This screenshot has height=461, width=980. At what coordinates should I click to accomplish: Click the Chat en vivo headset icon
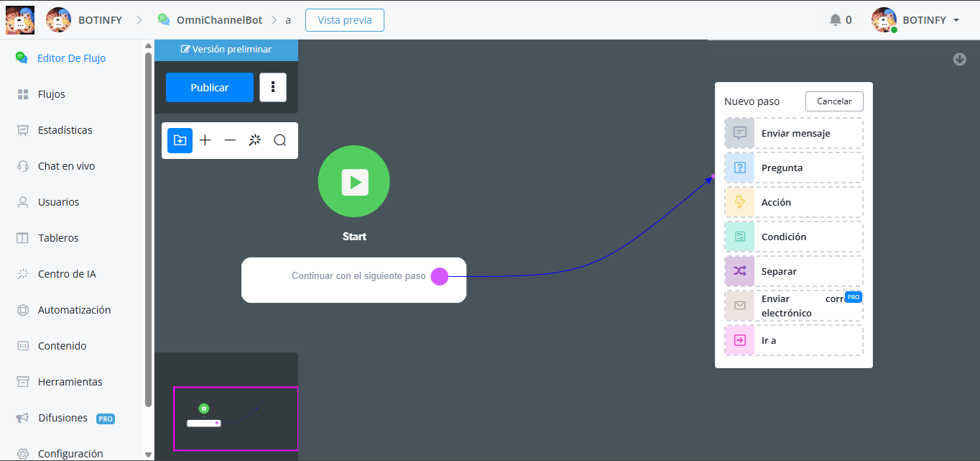(23, 166)
